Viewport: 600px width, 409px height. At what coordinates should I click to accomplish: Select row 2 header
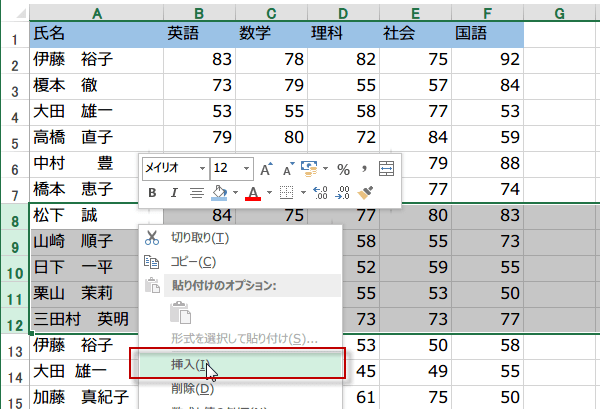tap(15, 61)
